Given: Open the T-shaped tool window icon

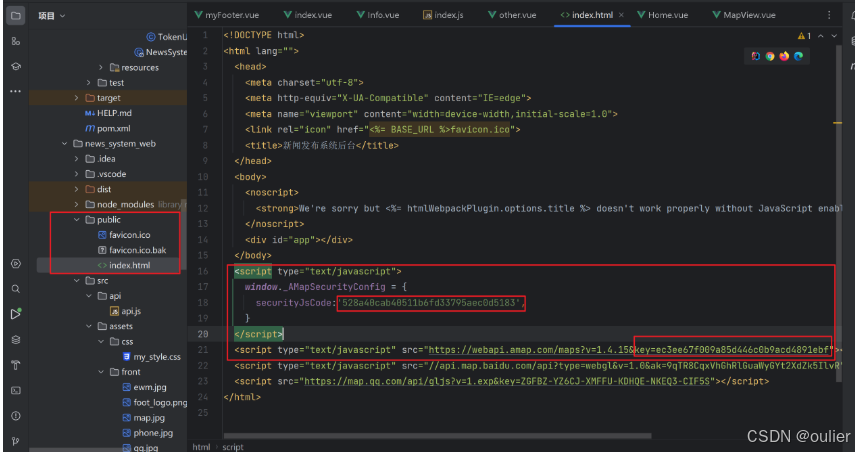Looking at the screenshot, I should coord(15,365).
